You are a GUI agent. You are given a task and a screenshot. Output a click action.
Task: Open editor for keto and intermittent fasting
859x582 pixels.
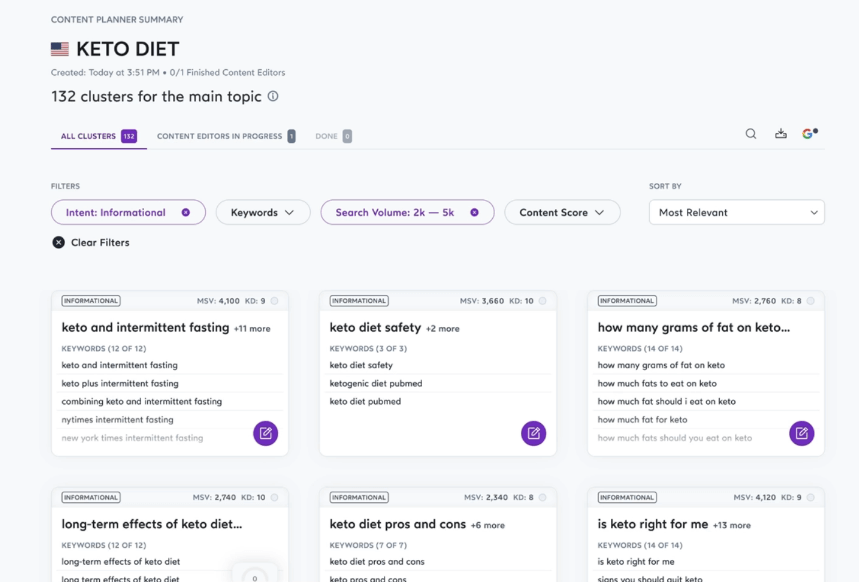tap(265, 433)
